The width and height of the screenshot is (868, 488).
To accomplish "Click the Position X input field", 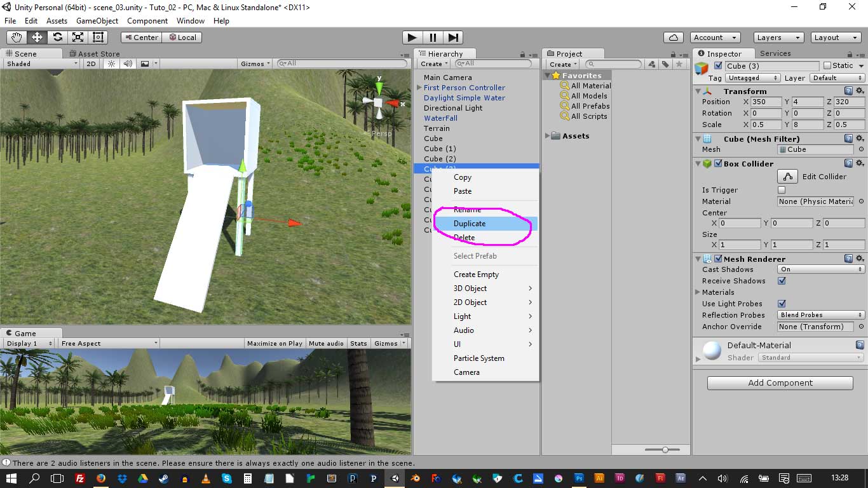I will tap(766, 102).
